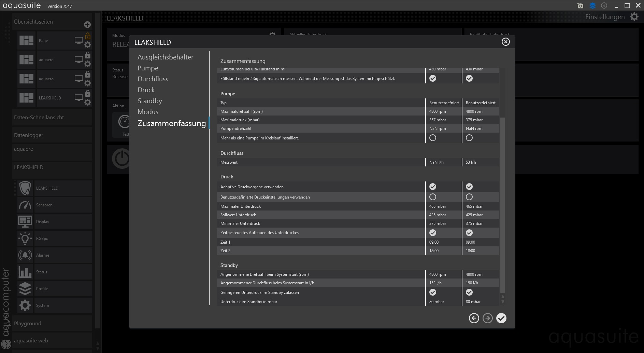Viewport: 644px width, 353px height.
Task: Open Einstellungen gear icon
Action: pos(634,17)
